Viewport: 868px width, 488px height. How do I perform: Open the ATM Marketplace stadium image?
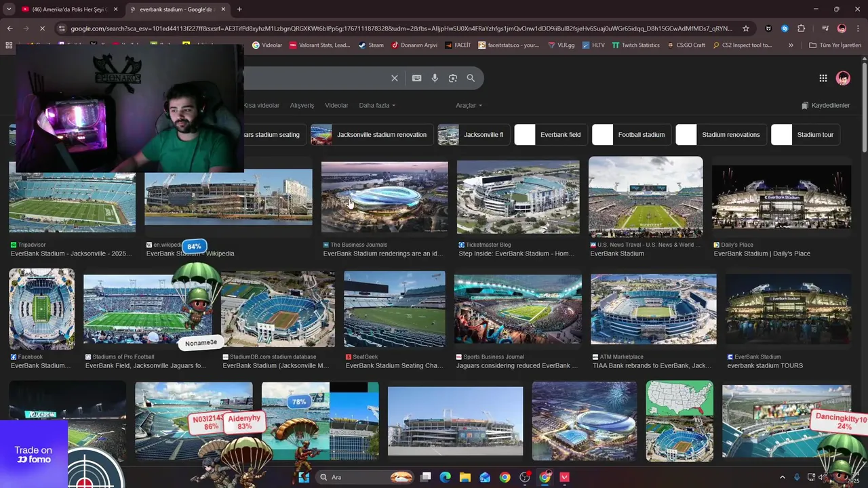[654, 309]
